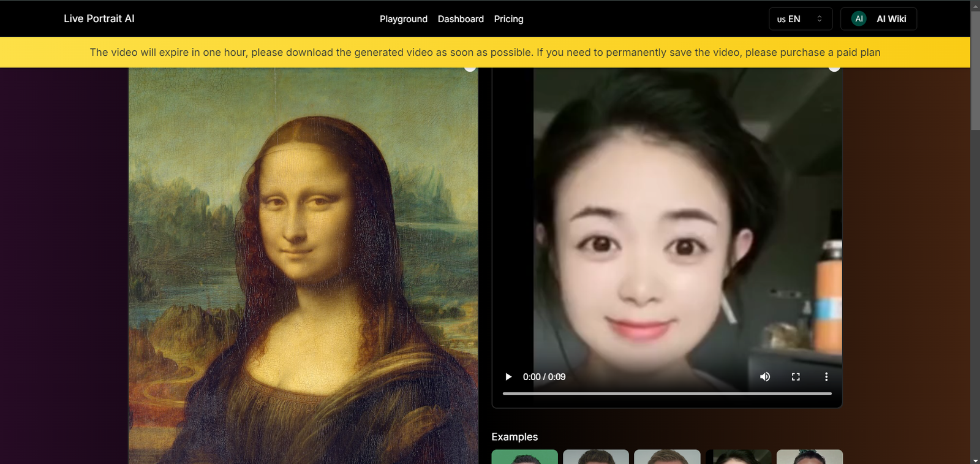Play the generated portrait video
Viewport: 980px width, 464px height.
[x=508, y=377]
